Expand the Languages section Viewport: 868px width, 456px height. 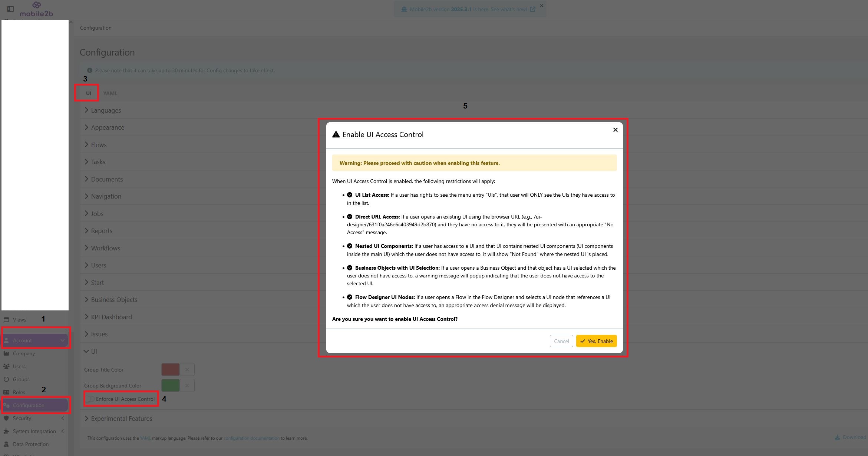click(x=106, y=110)
